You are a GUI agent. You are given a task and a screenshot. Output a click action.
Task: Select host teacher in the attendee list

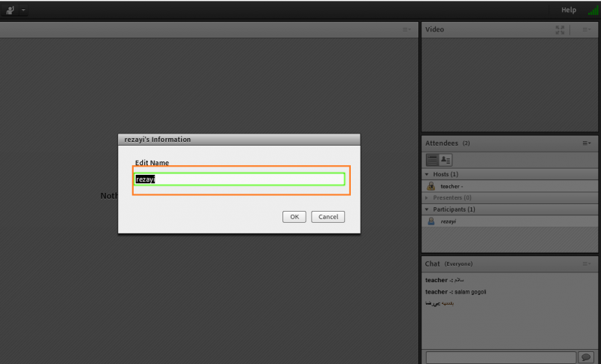tap(451, 186)
